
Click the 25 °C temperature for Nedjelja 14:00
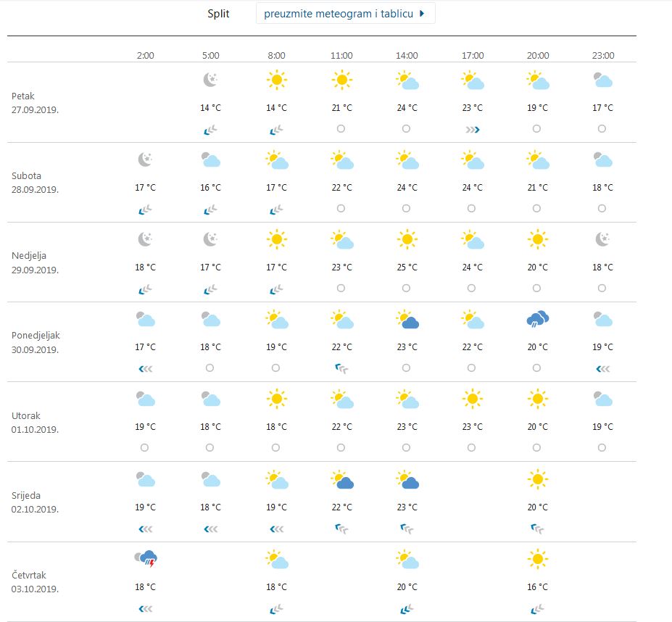[x=406, y=267]
